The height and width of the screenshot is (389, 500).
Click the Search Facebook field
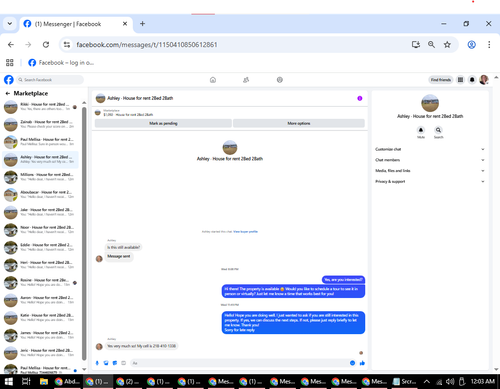pos(50,80)
